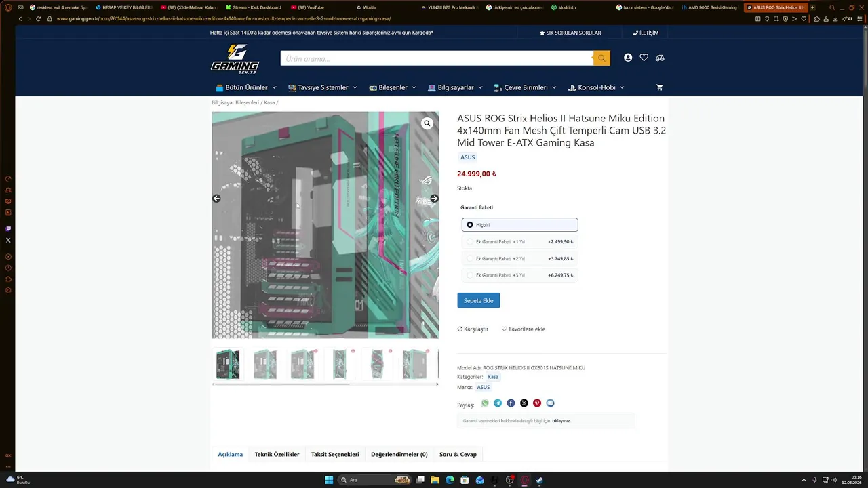868x488 pixels.
Task: Zoom product image with magnifier icon
Action: (x=427, y=123)
